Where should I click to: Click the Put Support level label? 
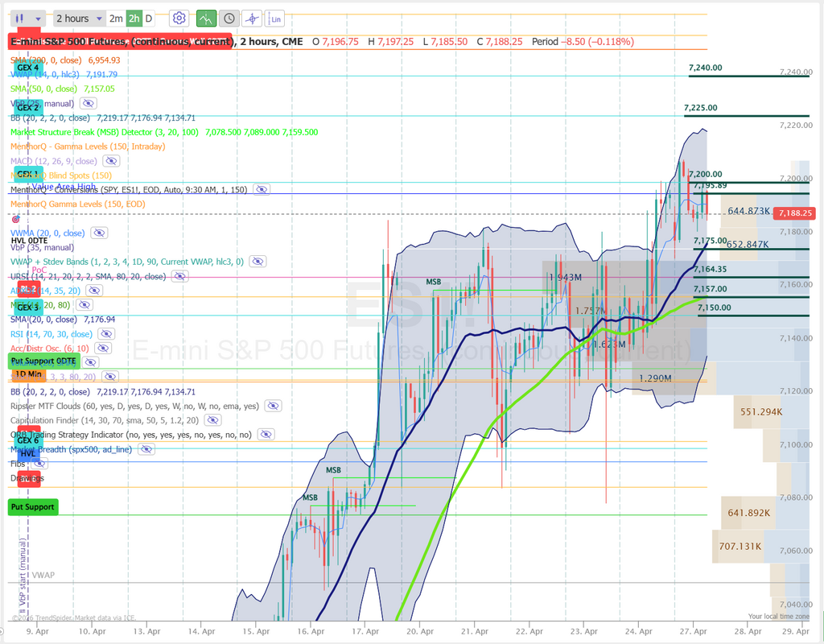[x=33, y=507]
